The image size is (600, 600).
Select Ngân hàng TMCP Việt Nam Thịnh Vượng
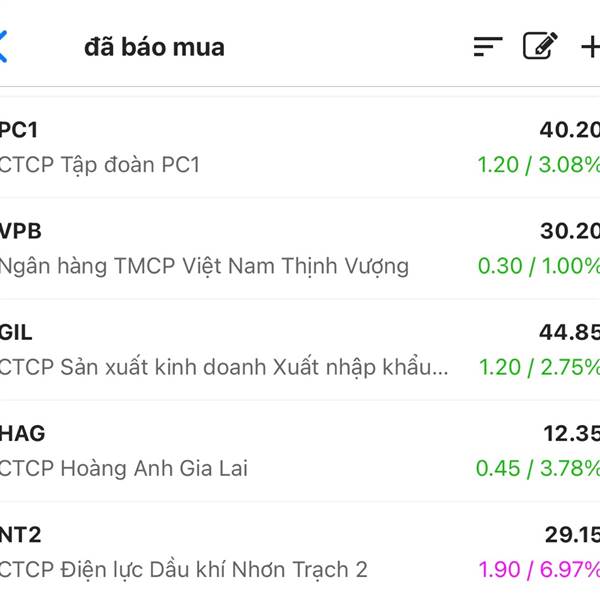(204, 266)
